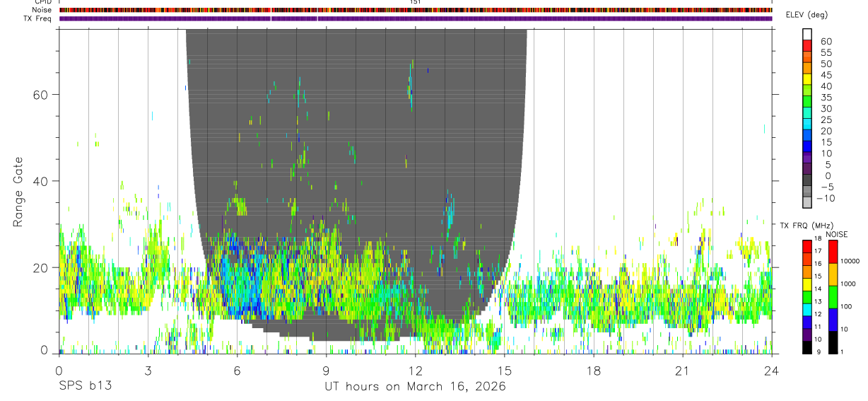Click the '10000' label on the NOISE legend
Viewport: 868px width, 401px height.
(x=850, y=261)
